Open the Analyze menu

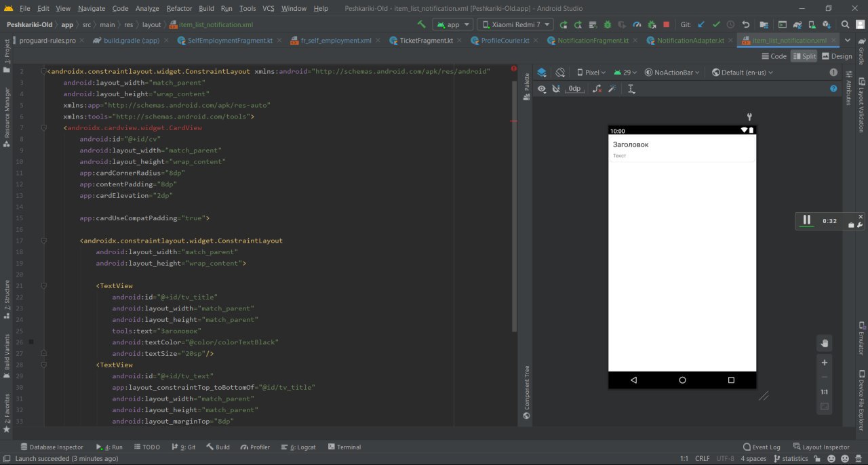click(x=147, y=8)
